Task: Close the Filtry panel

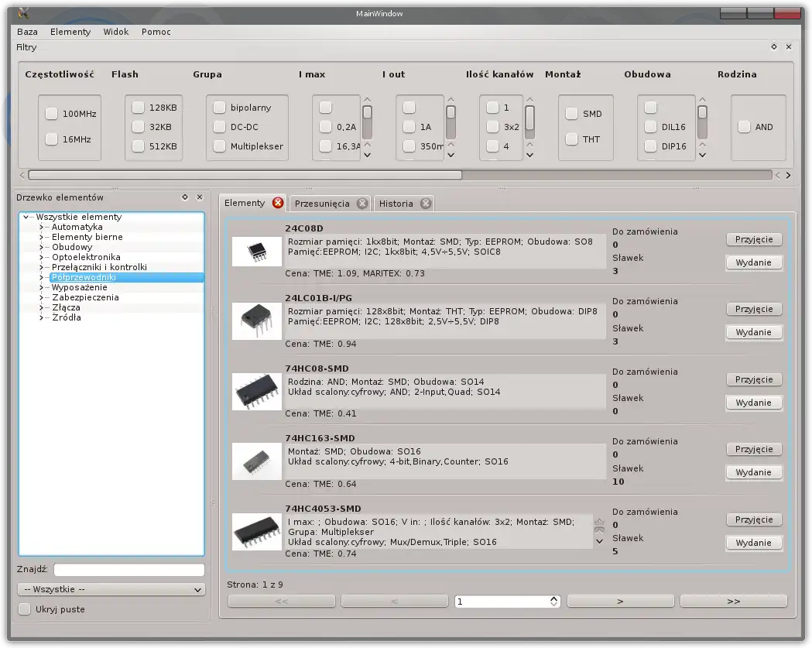Action: (x=789, y=47)
